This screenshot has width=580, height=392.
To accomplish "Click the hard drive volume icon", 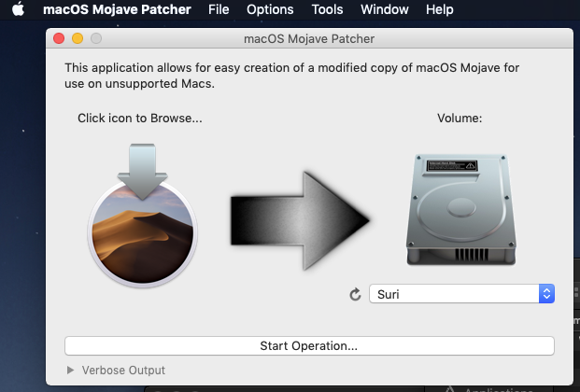I will coord(460,210).
